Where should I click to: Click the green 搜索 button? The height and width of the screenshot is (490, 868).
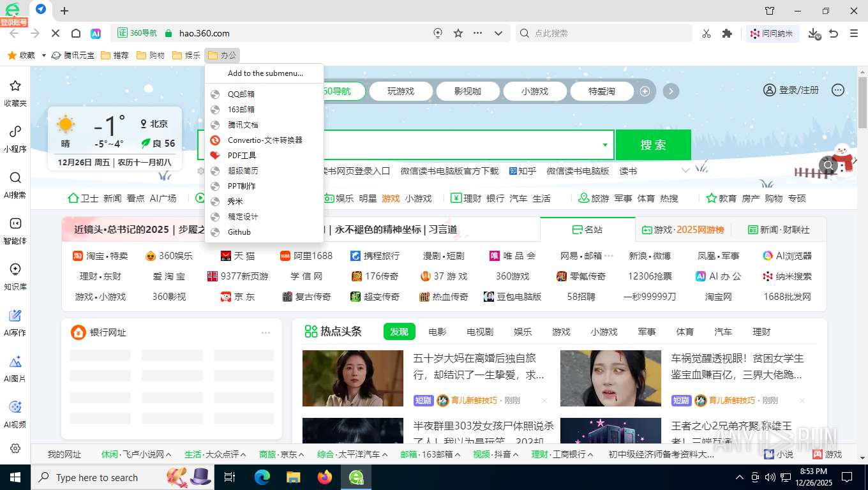coord(653,145)
